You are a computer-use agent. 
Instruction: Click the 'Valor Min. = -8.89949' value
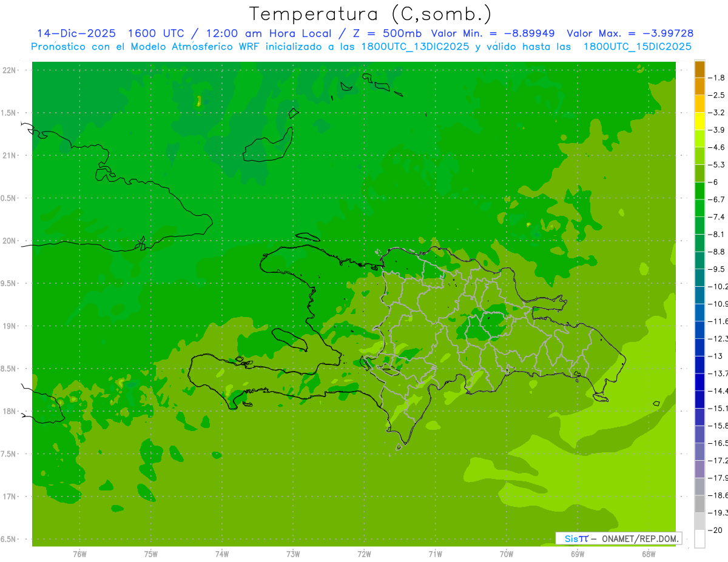click(x=492, y=33)
